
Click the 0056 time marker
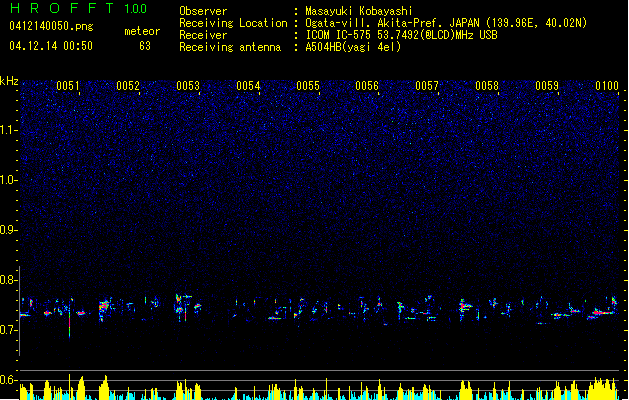367,85
